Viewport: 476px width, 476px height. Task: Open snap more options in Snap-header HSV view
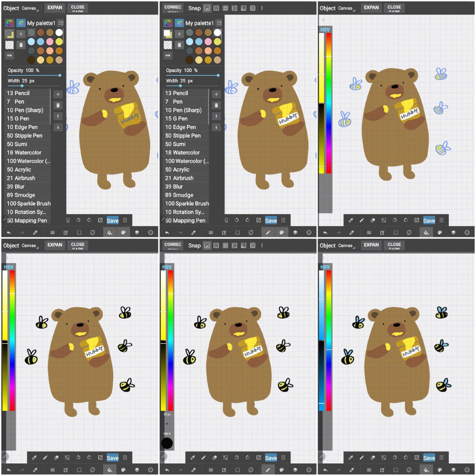coord(262,245)
